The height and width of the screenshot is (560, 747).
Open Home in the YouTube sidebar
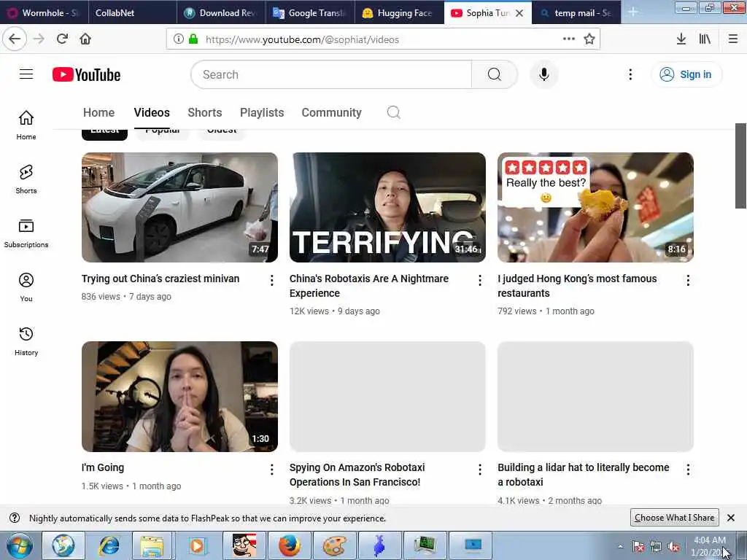[26, 125]
